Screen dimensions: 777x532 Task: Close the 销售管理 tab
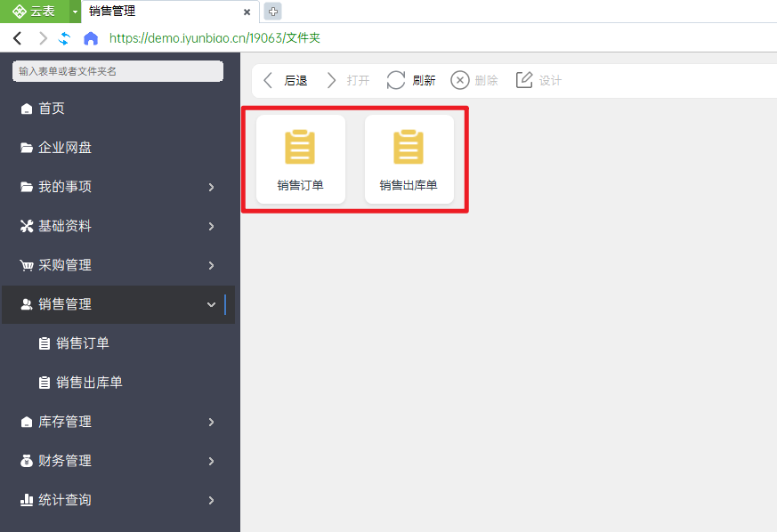247,12
